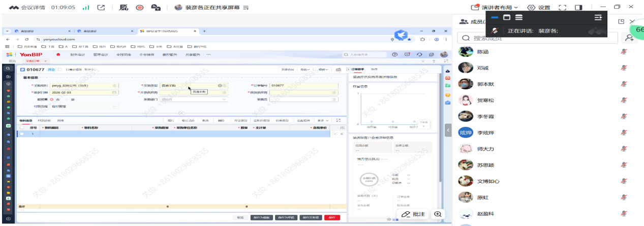
Task: Click the fullscreen icon in the material table toolbar
Action: pos(339,120)
